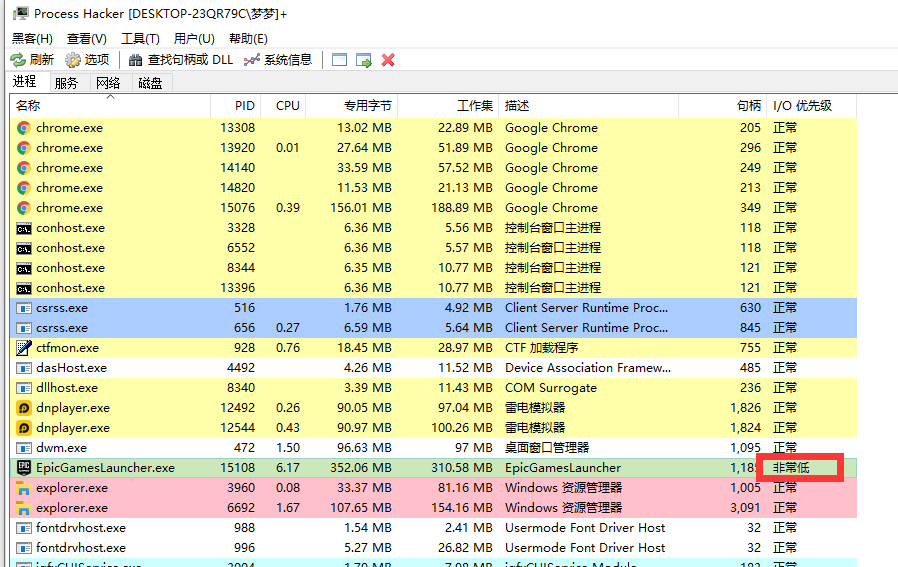The height and width of the screenshot is (567, 898).
Task: Sort by Handles (句柄) column header
Action: 723,105
